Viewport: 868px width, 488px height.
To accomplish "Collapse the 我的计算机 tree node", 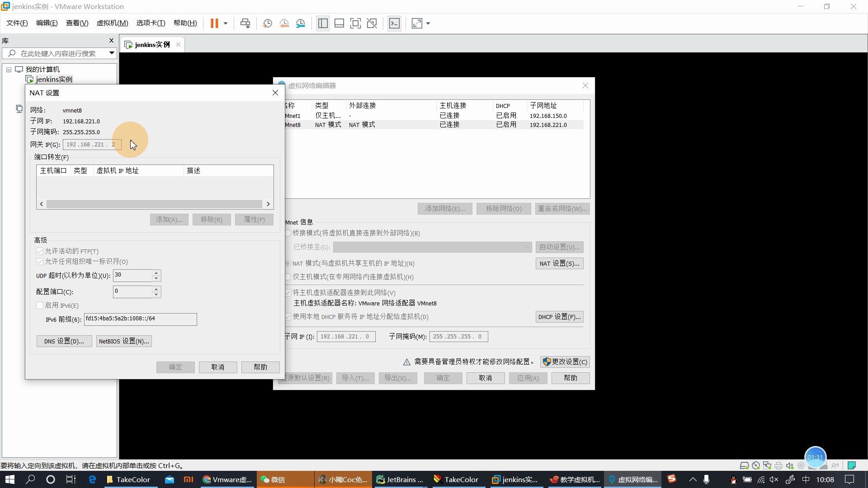I will click(x=9, y=70).
